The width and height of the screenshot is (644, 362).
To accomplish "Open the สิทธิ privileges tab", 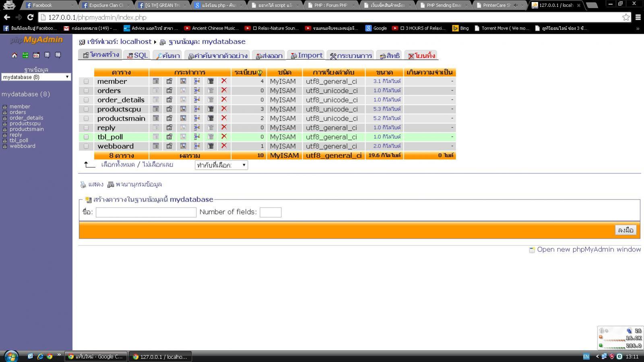I will 390,56.
